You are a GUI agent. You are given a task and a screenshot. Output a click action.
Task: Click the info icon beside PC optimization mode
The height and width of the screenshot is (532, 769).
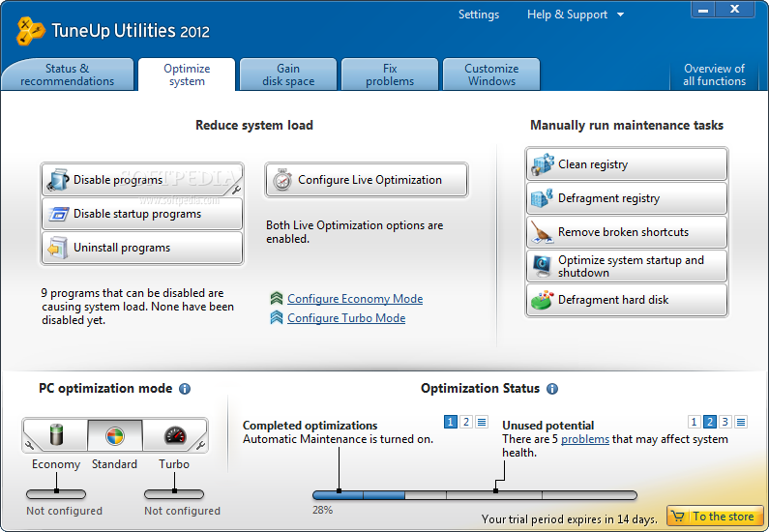(x=185, y=389)
